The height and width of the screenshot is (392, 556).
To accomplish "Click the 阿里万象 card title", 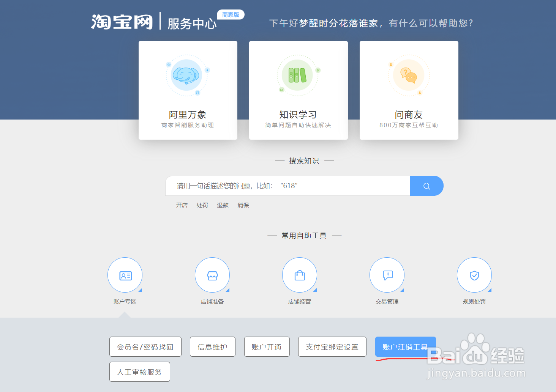I will pos(188,115).
